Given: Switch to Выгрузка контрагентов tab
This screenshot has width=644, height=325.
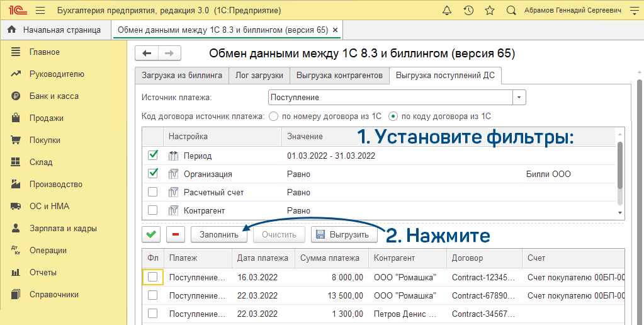Looking at the screenshot, I should [340, 76].
